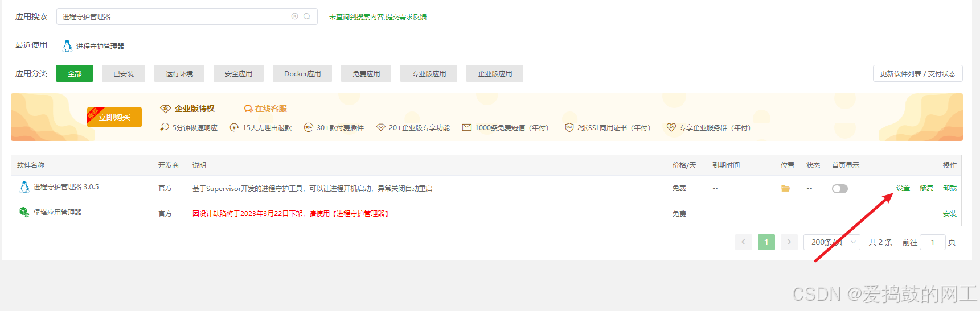980x311 pixels.
Task: Select the 全部 category tab
Action: (75, 73)
